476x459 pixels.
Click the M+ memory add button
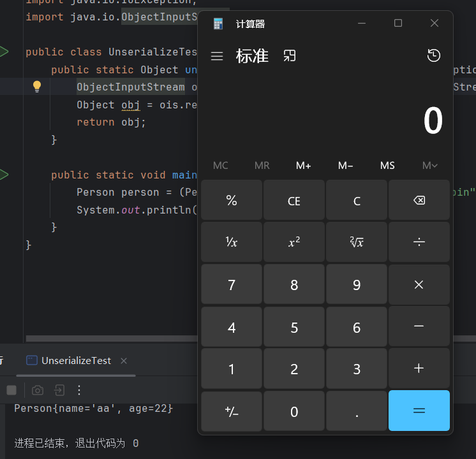tap(303, 166)
